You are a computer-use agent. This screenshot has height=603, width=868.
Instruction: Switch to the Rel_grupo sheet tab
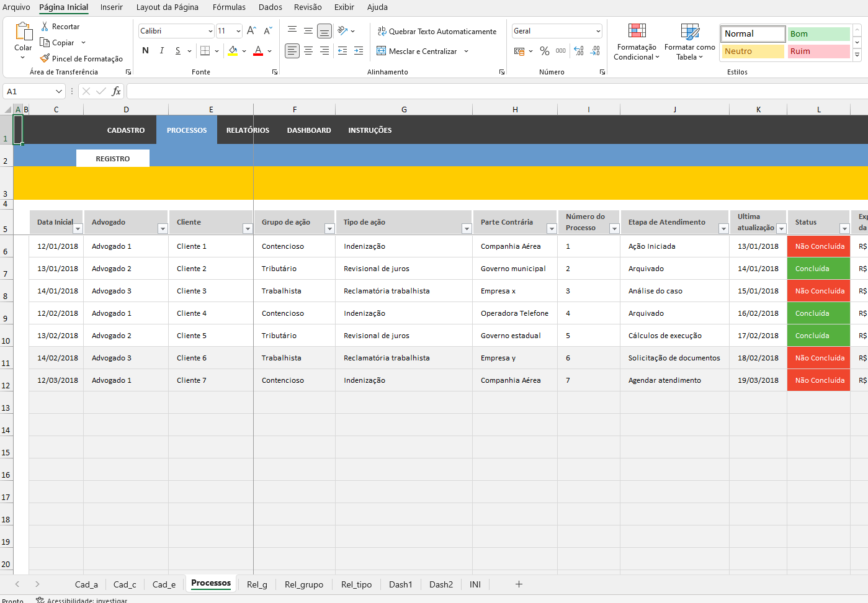pos(303,584)
